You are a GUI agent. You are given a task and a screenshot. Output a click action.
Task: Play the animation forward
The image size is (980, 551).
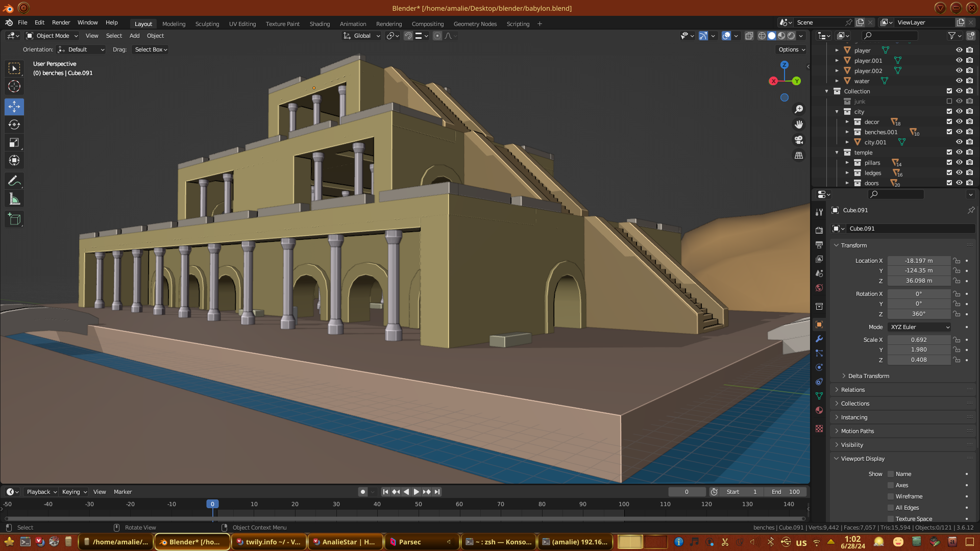416,492
